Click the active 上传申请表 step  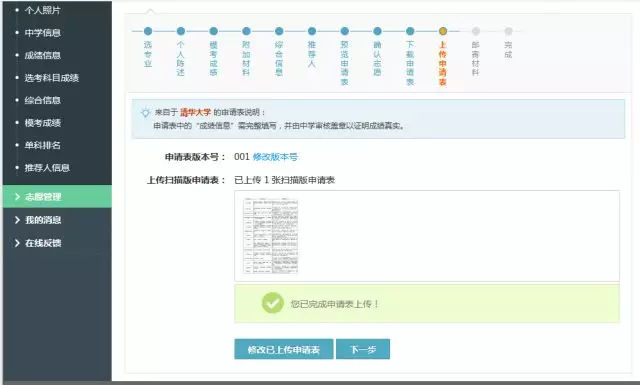coord(443,31)
